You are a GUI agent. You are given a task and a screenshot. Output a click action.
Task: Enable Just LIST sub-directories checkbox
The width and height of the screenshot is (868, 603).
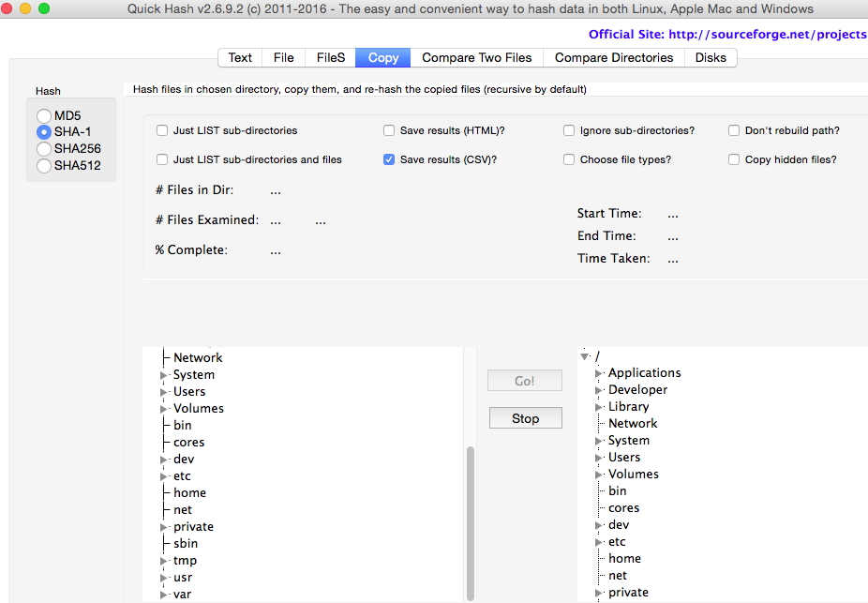click(x=163, y=131)
